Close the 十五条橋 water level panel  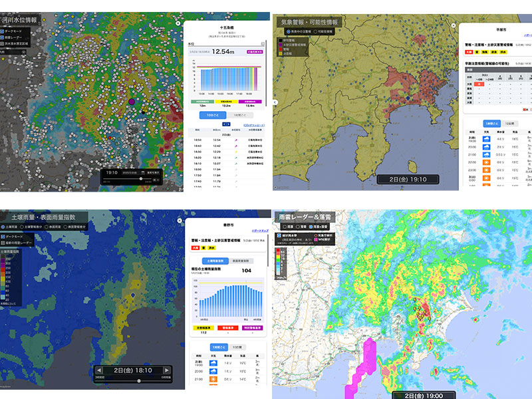(x=178, y=23)
